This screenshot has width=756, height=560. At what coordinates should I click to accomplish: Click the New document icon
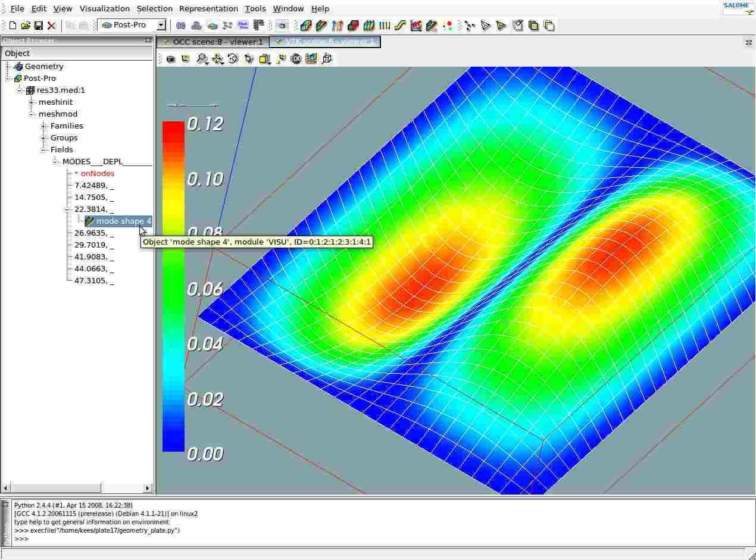pyautogui.click(x=13, y=26)
